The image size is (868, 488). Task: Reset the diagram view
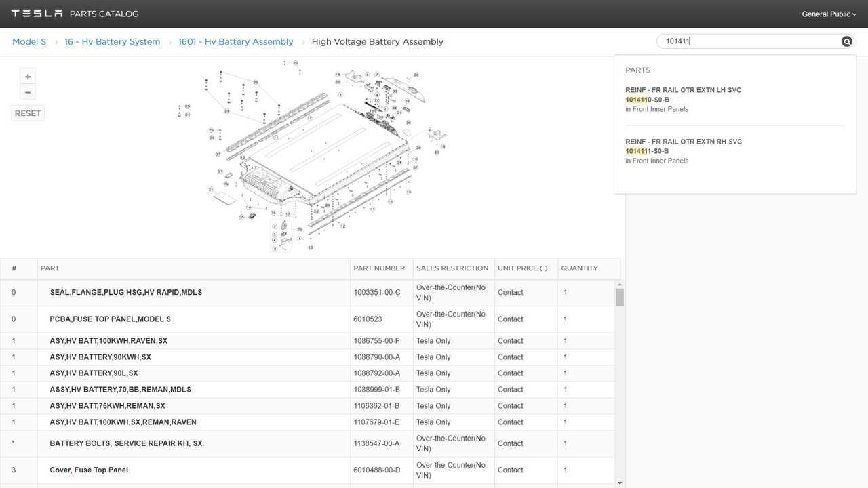28,113
